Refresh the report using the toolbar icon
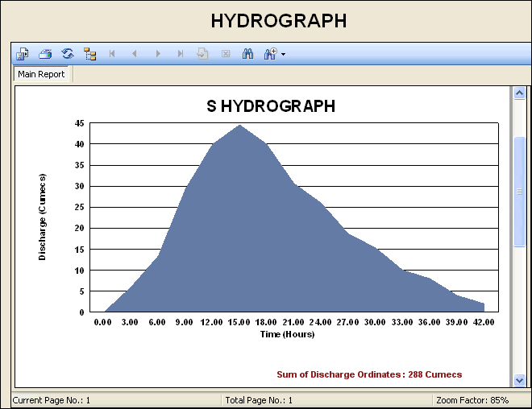Image resolution: width=532 pixels, height=409 pixels. [68, 54]
